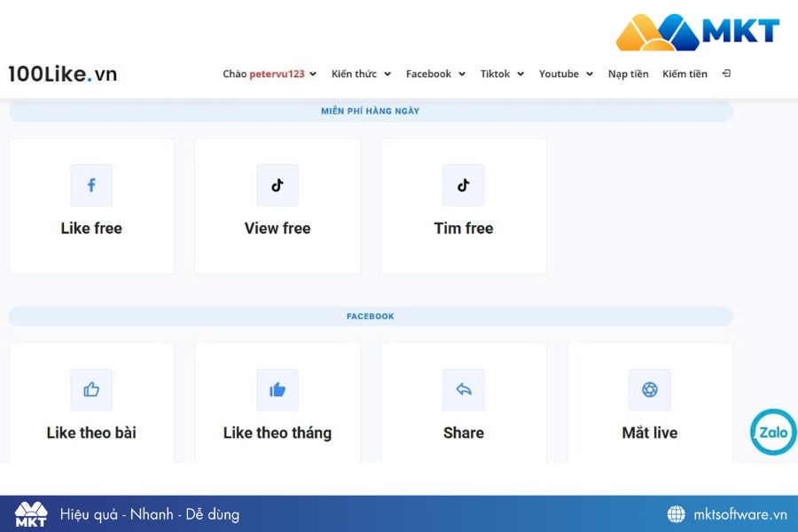
Task: Click the Facebook icon in Like free card
Action: click(91, 185)
